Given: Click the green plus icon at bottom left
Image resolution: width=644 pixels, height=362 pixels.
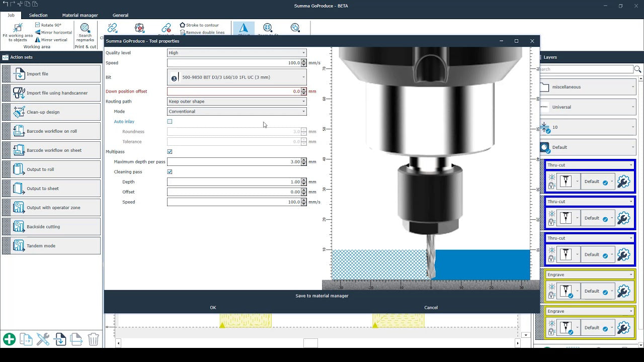Looking at the screenshot, I should pos(10,339).
